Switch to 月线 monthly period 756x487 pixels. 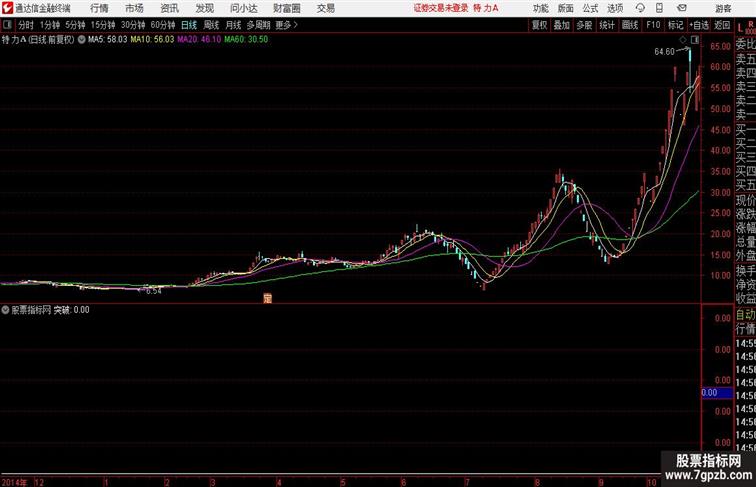[x=233, y=25]
